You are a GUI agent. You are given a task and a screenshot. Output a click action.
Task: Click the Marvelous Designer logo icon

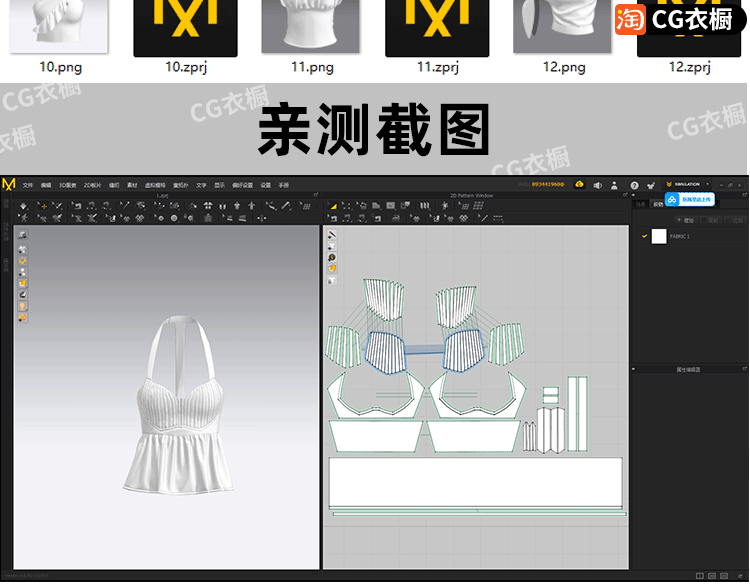pyautogui.click(x=9, y=185)
